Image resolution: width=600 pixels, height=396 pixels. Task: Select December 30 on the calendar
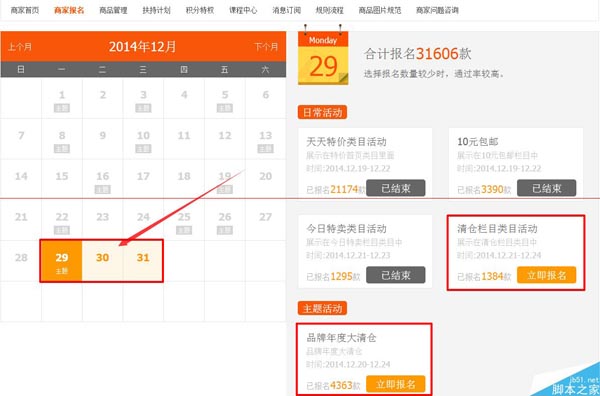(x=102, y=261)
